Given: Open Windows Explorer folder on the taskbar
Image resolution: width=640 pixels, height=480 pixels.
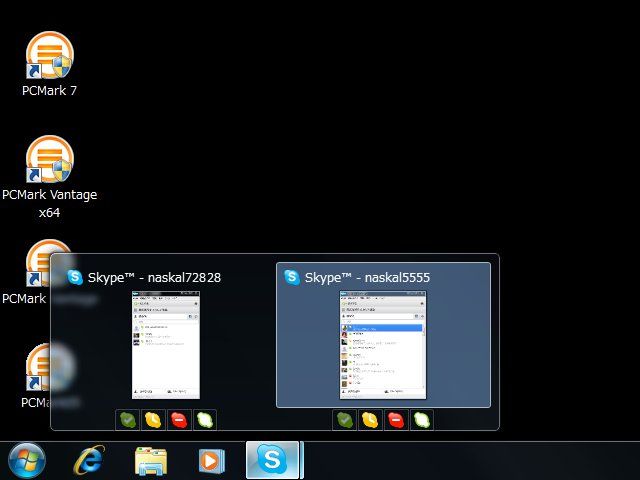Looking at the screenshot, I should click(151, 461).
